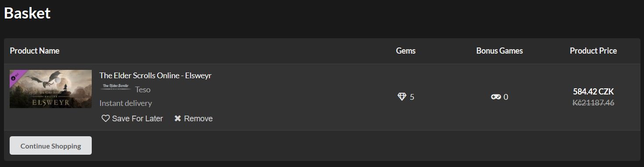The image size is (644, 167).
Task: Click the Gems column header
Action: tap(406, 51)
